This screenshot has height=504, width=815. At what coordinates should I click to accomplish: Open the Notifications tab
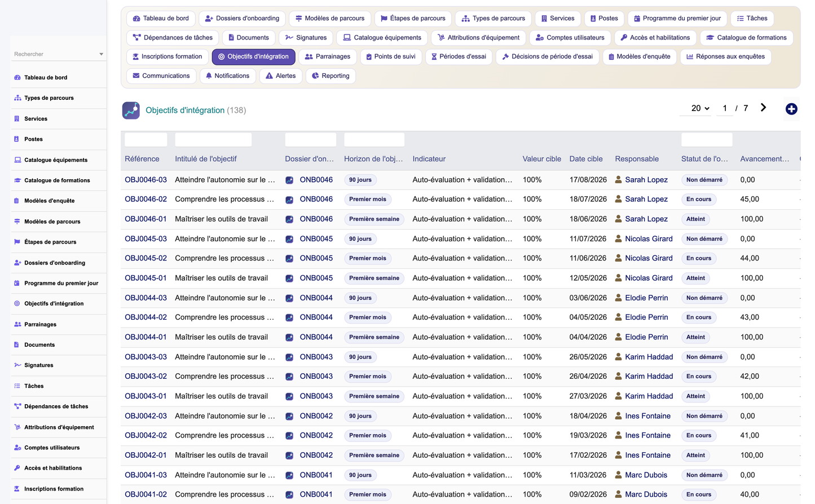tap(227, 76)
